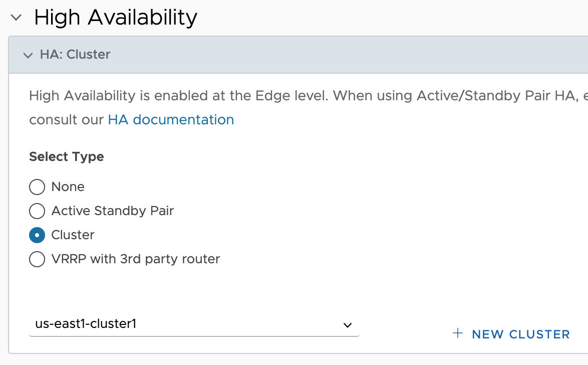
Task: Select the None radio button
Action: point(37,187)
